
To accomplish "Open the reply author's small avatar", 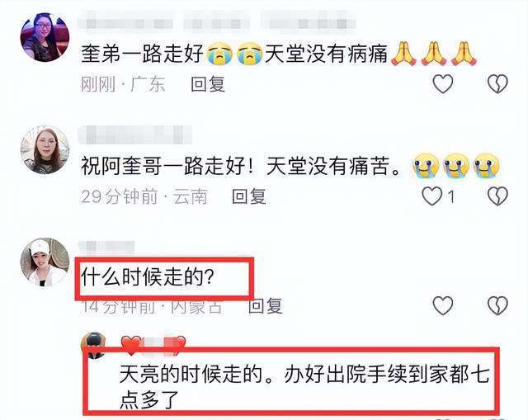I will pyautogui.click(x=94, y=345).
